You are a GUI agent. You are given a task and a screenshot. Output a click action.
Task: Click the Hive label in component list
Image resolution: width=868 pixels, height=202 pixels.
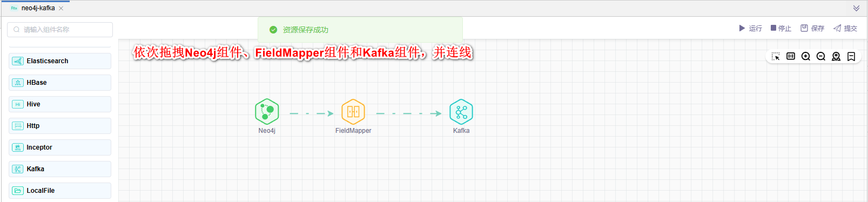pos(33,104)
